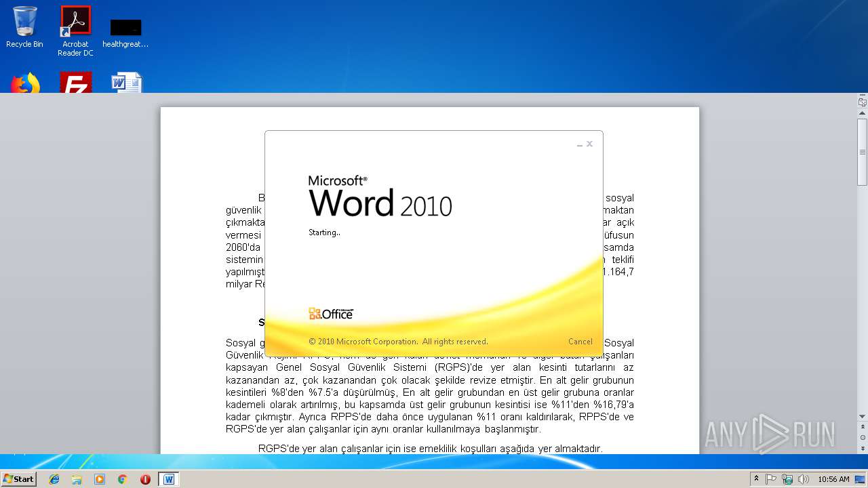Image resolution: width=868 pixels, height=488 pixels.
Task: Click 'Starting..' status text on splash
Action: pyautogui.click(x=325, y=232)
